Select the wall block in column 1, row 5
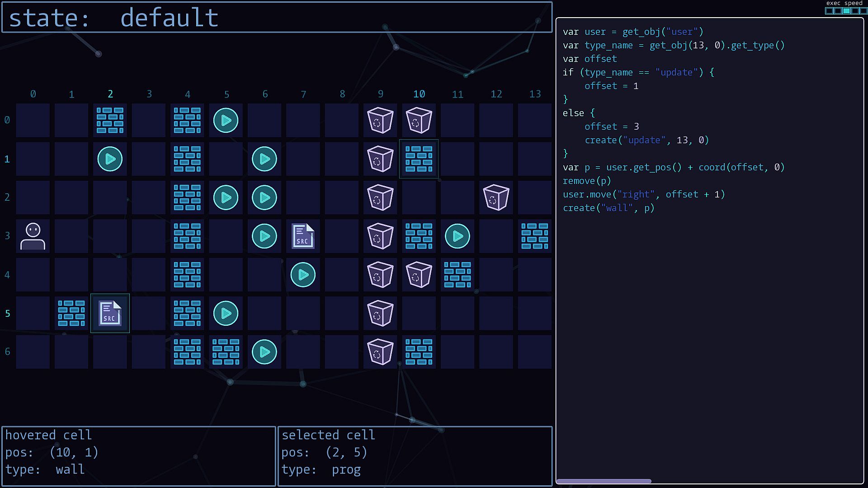Viewport: 868px width, 488px height. click(x=71, y=313)
